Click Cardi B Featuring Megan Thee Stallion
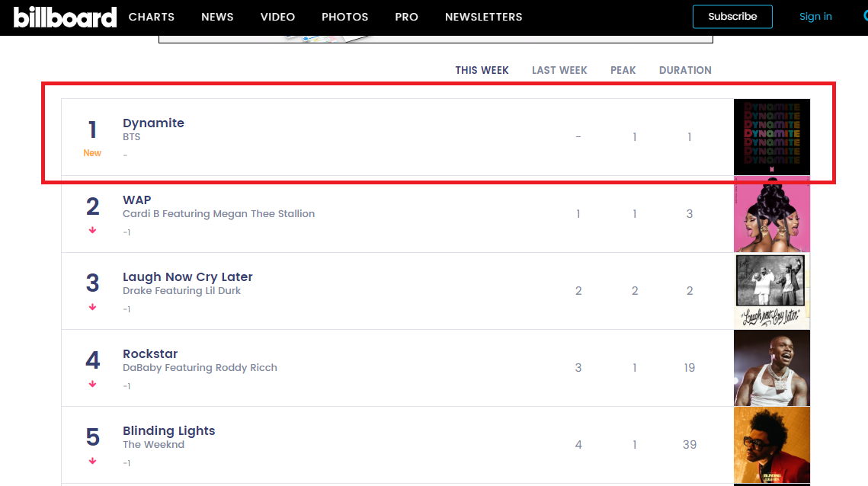 pyautogui.click(x=219, y=213)
